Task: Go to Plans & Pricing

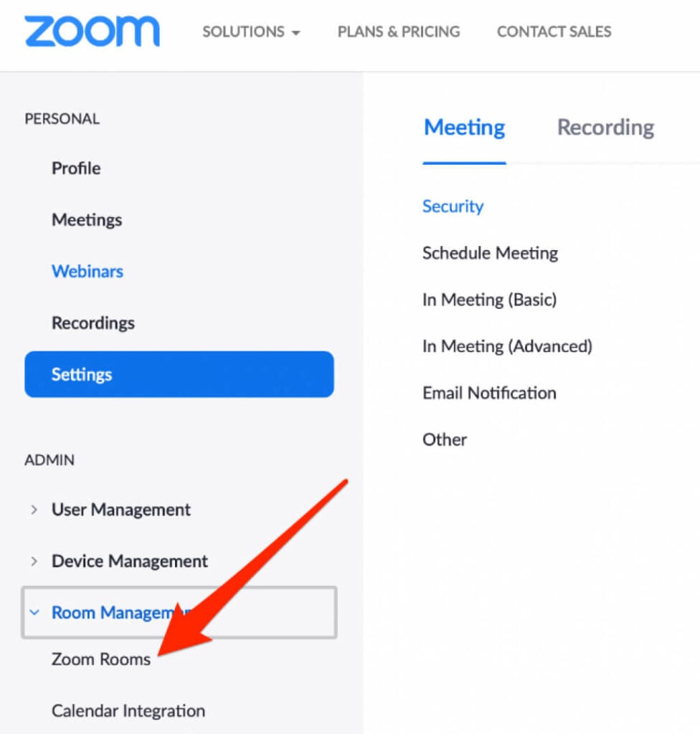Action: 399,32
